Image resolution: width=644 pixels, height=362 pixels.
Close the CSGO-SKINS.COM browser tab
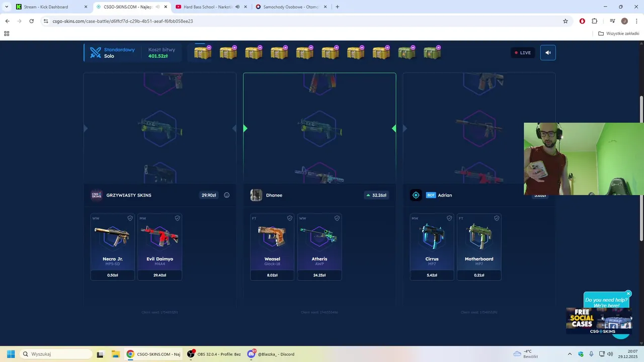166,7
